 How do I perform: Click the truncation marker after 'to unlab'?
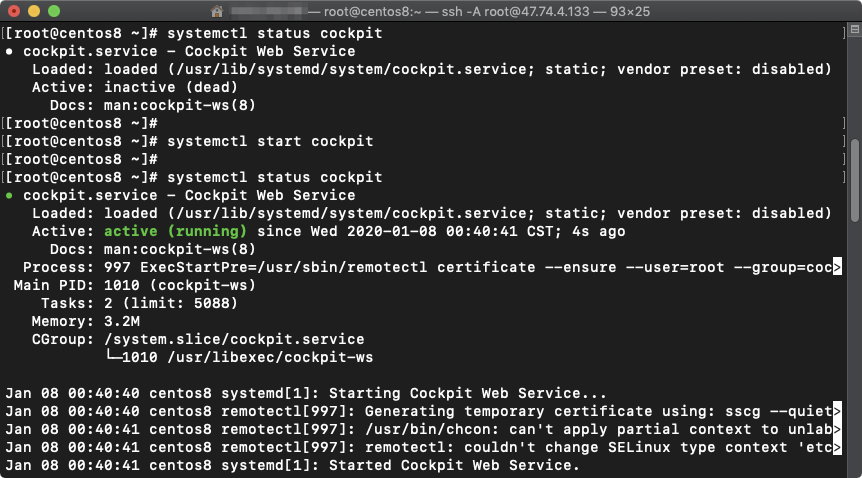(837, 430)
